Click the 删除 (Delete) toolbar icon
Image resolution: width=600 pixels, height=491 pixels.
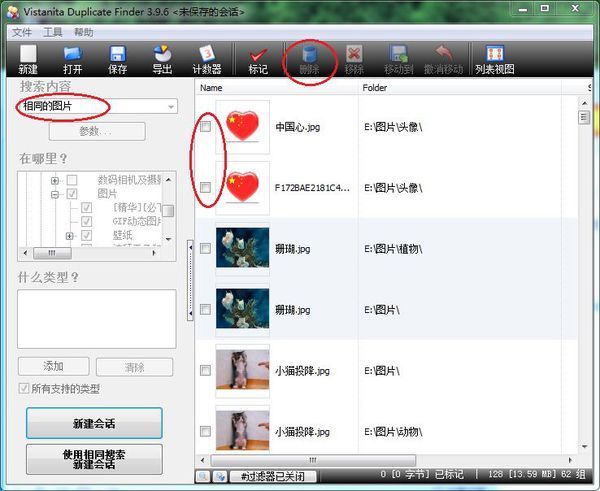[308, 59]
